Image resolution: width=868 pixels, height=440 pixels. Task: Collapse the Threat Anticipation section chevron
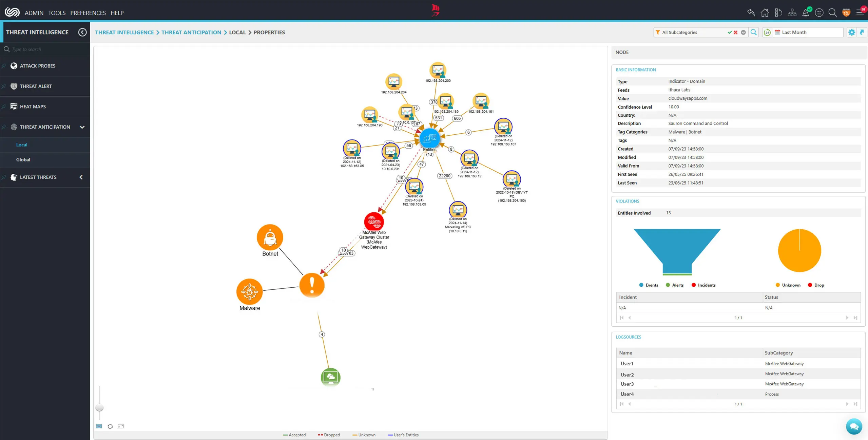82,127
